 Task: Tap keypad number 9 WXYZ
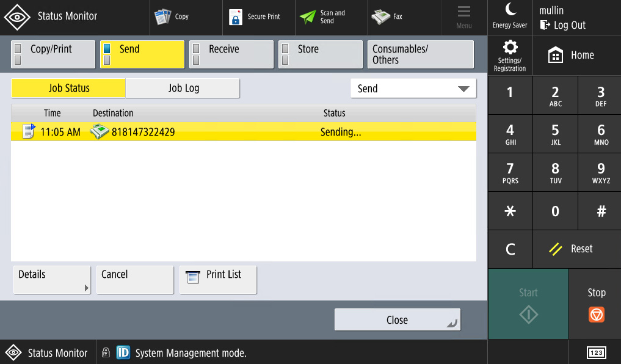pos(600,172)
